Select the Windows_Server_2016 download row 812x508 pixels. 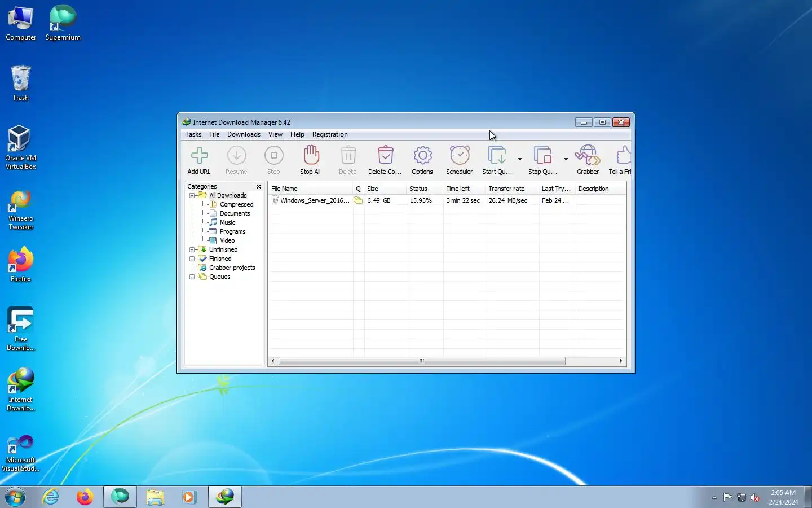(448, 200)
